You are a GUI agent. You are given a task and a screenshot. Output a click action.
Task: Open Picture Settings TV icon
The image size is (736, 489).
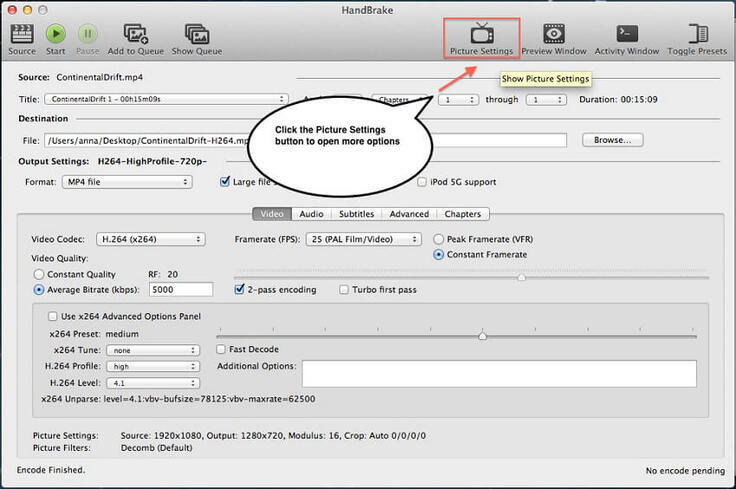click(x=482, y=34)
